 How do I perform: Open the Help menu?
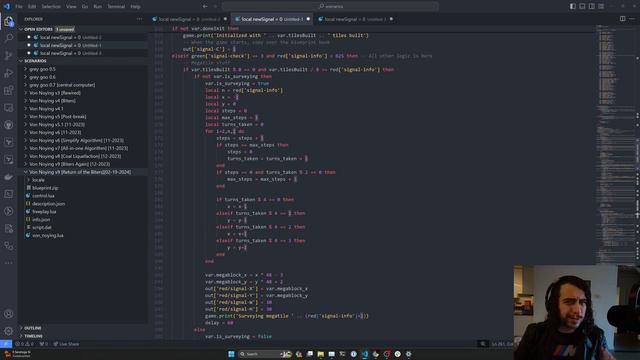tap(136, 7)
